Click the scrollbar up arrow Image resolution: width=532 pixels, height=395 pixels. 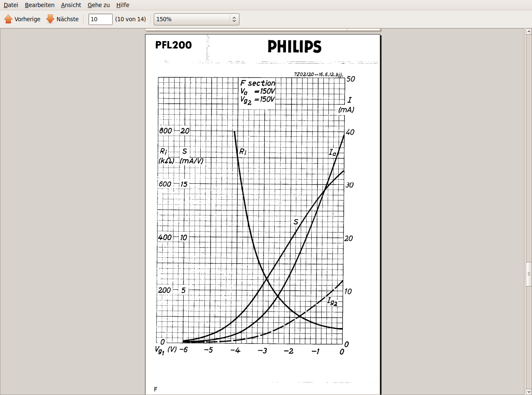[x=528, y=32]
